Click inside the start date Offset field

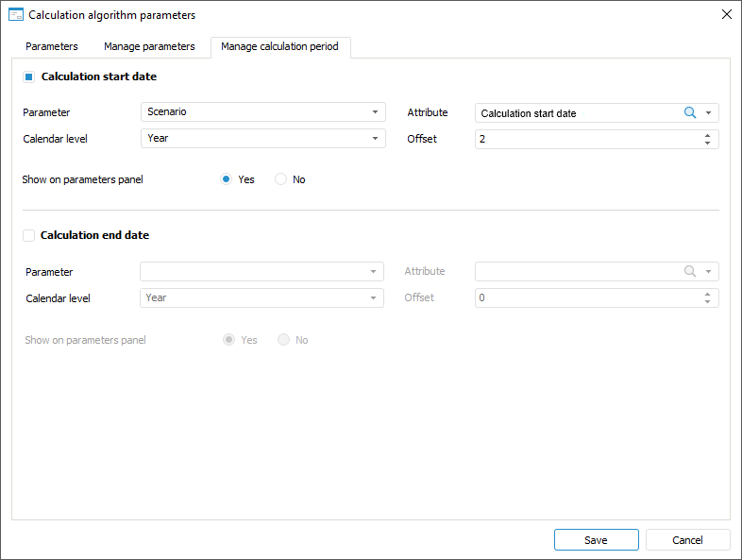585,139
